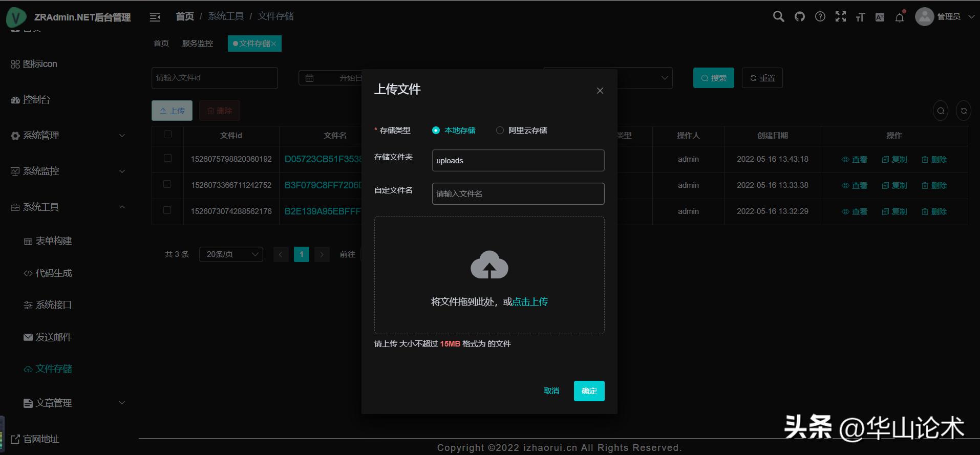Click the 上传 upload button
Viewport: 980px width, 455px height.
(172, 111)
